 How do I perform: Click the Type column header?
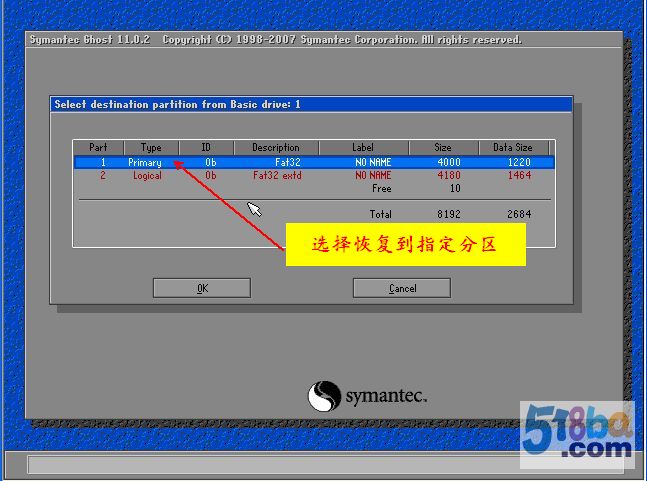pos(151,147)
